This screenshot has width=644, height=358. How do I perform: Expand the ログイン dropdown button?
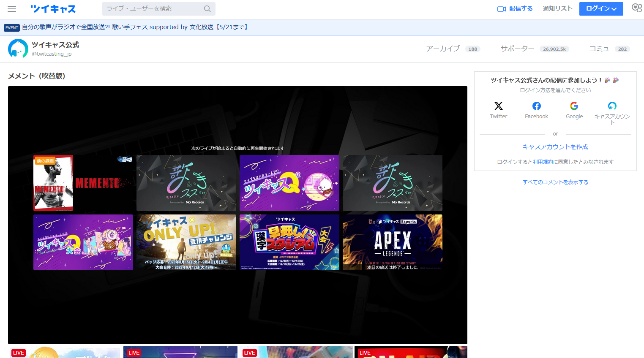601,8
